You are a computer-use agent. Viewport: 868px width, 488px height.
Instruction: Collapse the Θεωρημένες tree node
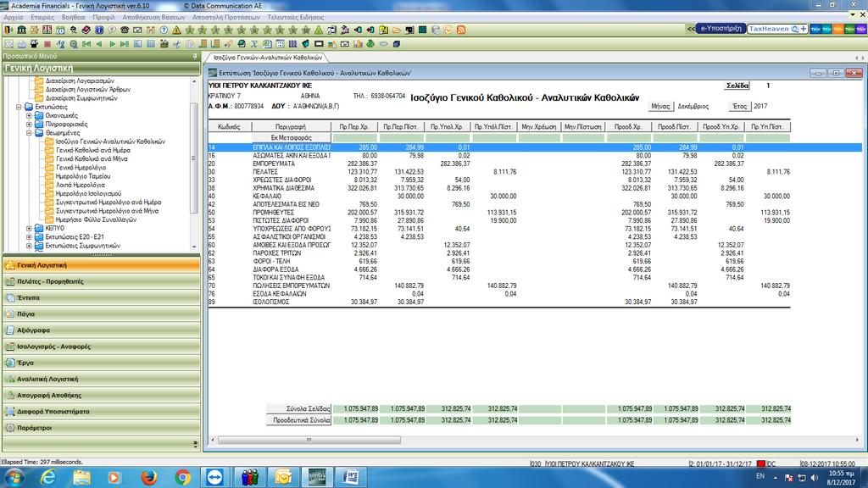pos(29,133)
